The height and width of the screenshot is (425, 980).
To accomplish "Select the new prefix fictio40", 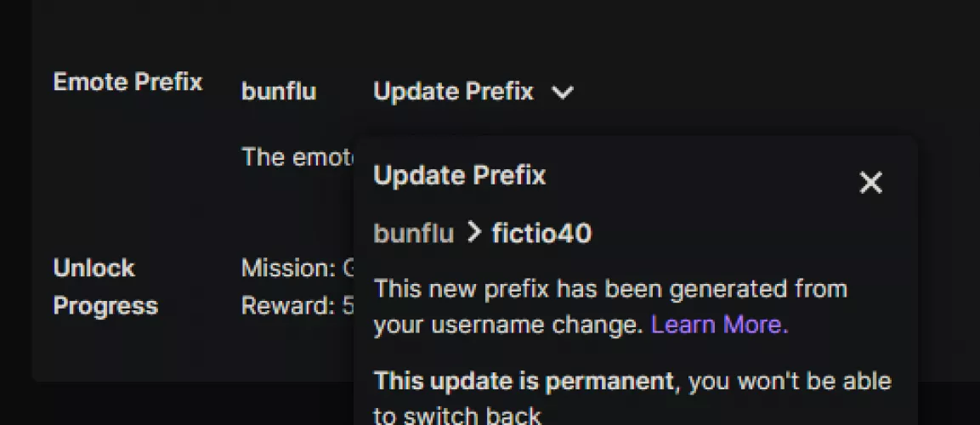I will (x=541, y=233).
